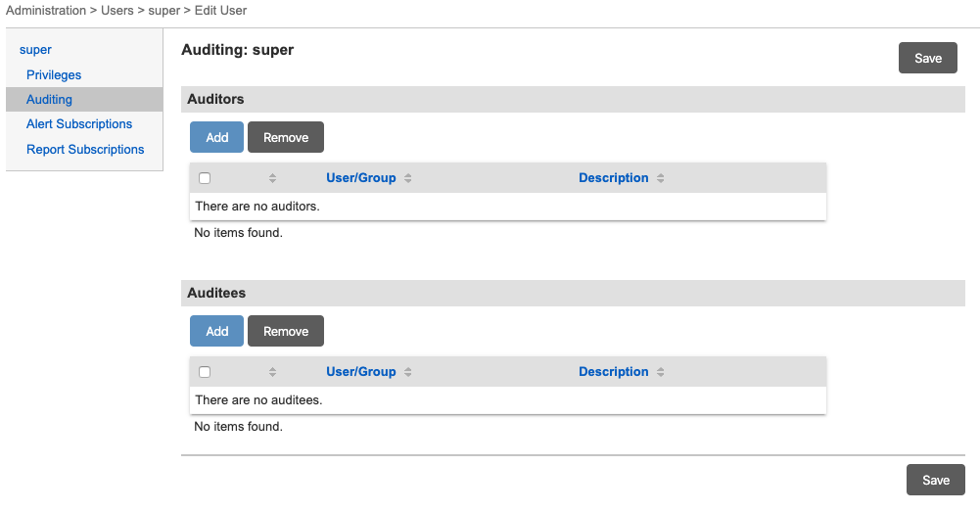This screenshot has height=512, width=980.
Task: Sort Auditees table by Description arrows
Action: tap(661, 372)
